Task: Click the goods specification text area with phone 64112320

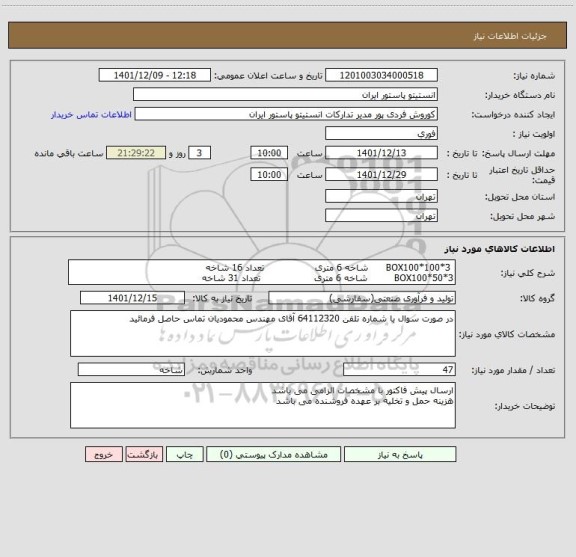Action: tap(263, 334)
